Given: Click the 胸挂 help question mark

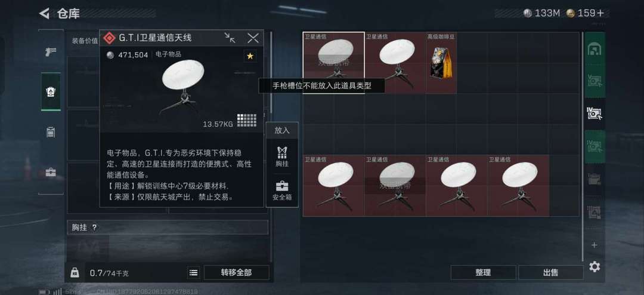Looking at the screenshot, I should [94, 228].
